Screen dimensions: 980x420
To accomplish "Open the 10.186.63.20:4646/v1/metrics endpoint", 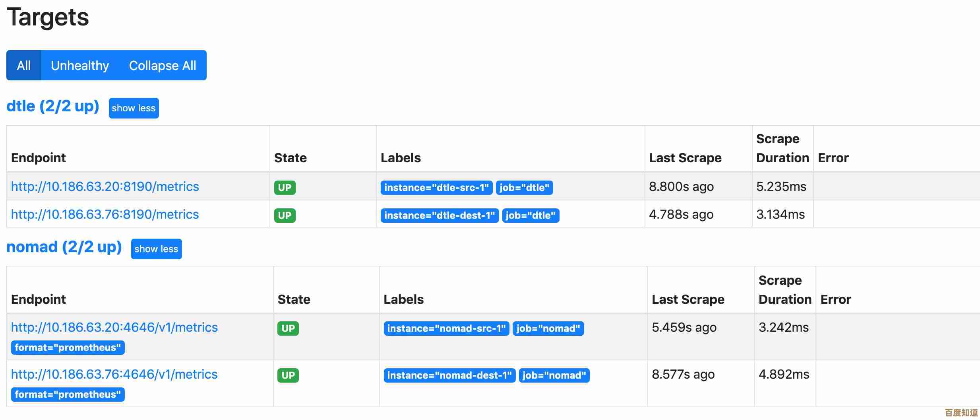I will pos(114,327).
